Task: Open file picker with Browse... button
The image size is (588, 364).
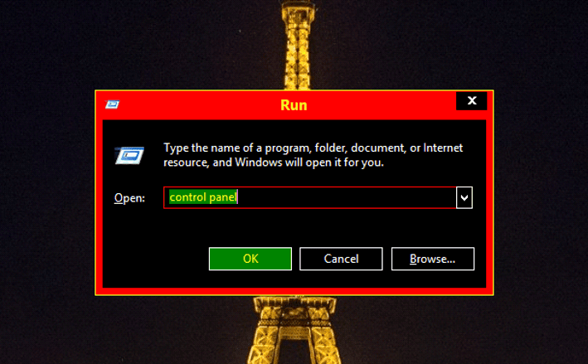Action: pyautogui.click(x=433, y=259)
